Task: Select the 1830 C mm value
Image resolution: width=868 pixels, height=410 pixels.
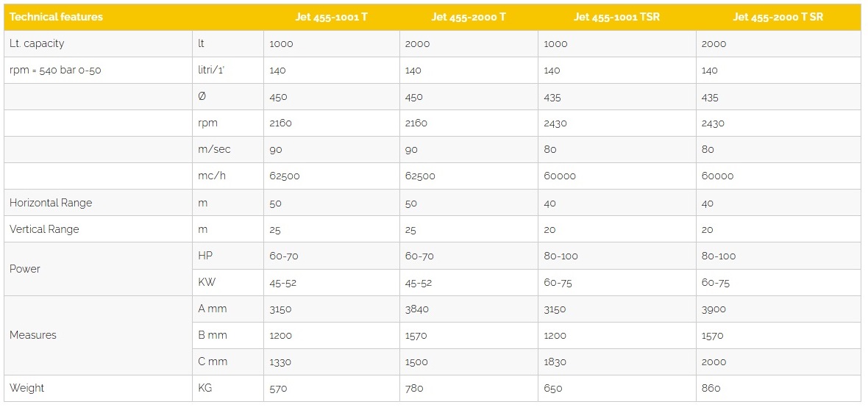Action: [x=555, y=362]
